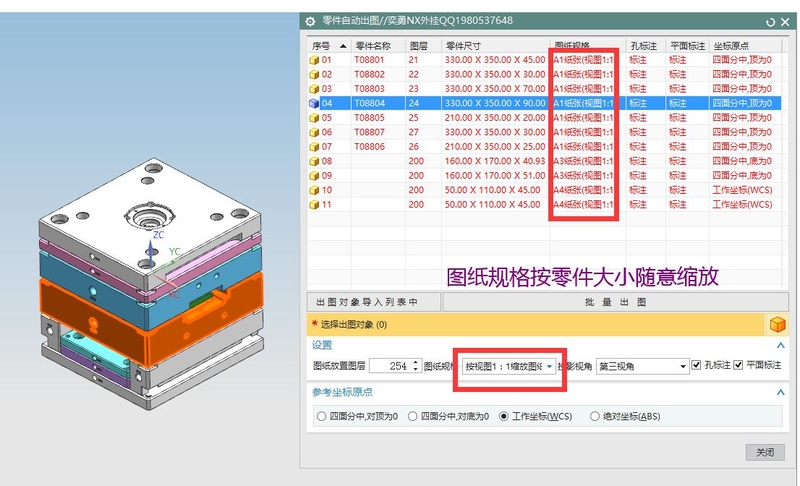
Task: Click the yellow cube icon for row 06
Action: click(x=314, y=132)
